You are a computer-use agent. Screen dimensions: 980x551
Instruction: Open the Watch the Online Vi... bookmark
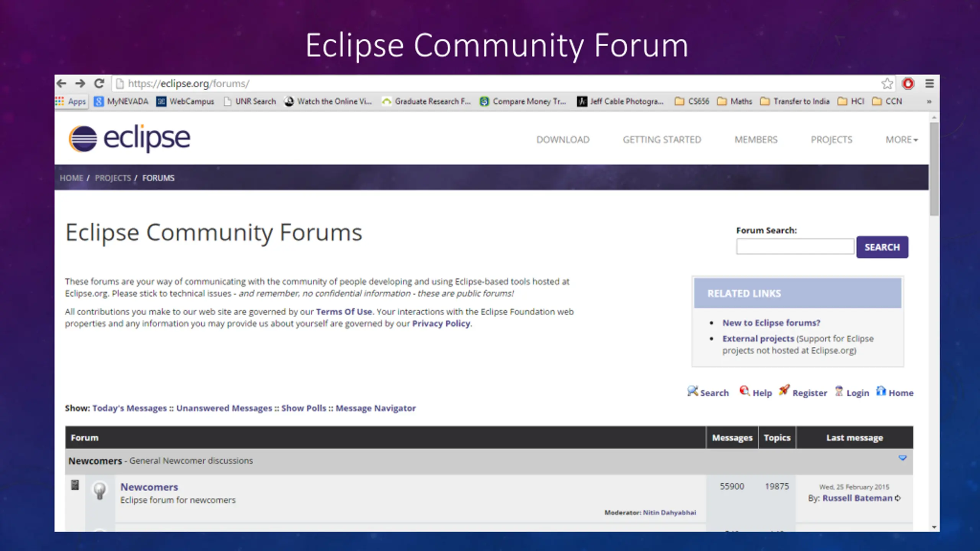pos(328,101)
